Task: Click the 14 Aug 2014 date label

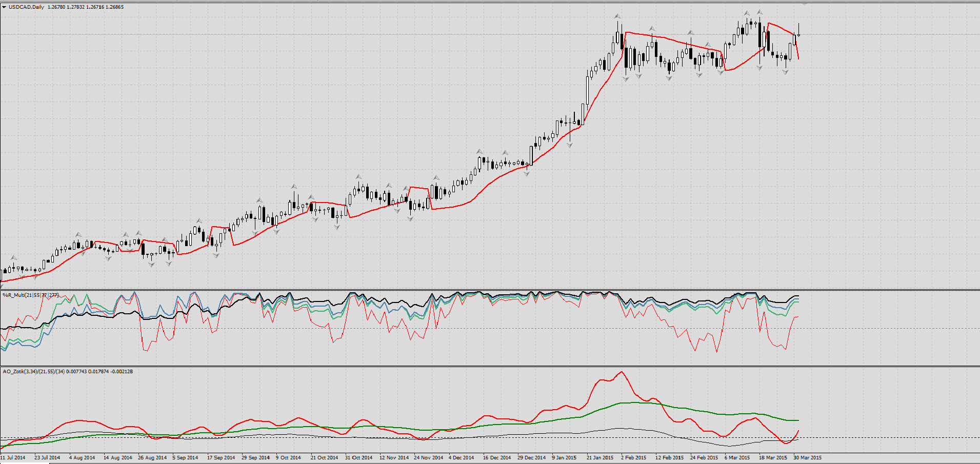Action: click(117, 458)
